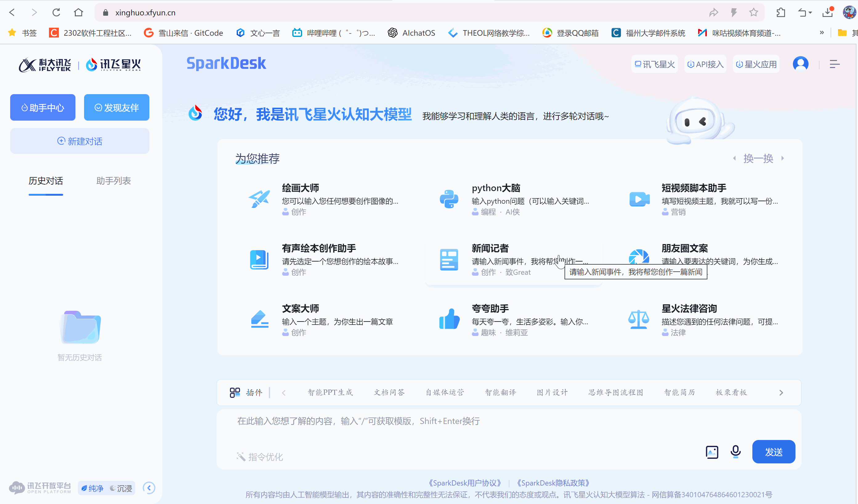
Task: Choose the 智能PPT生成 plugin
Action: point(330,392)
